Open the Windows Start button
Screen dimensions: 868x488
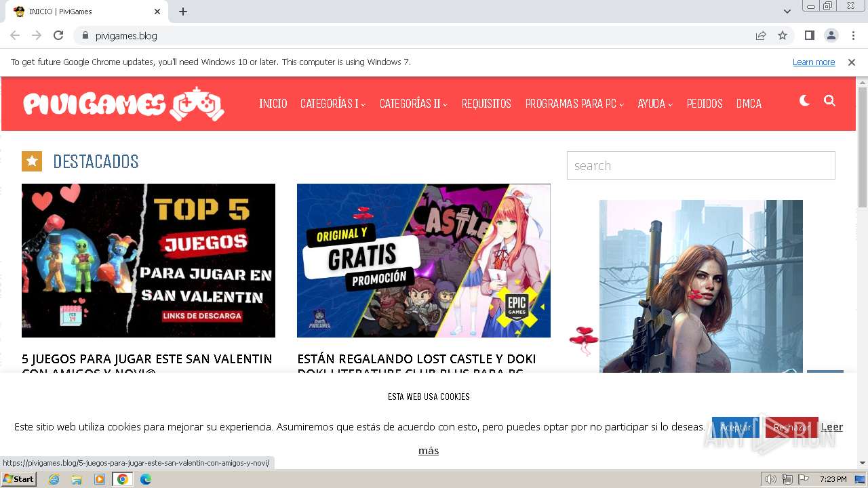coord(19,479)
